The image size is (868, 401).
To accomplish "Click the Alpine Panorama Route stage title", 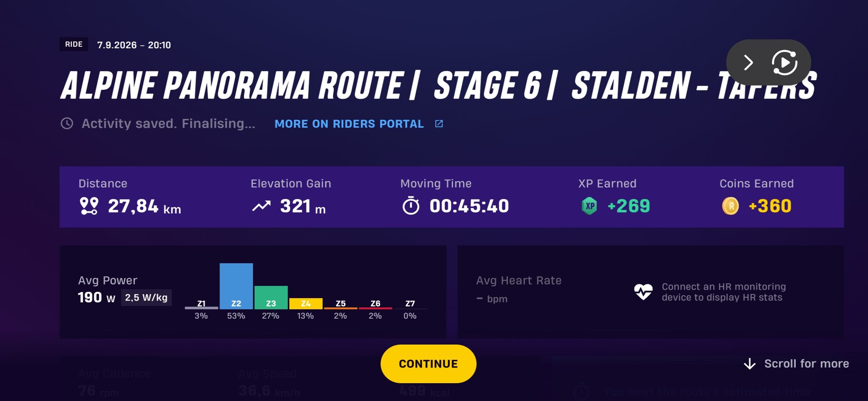I will (x=438, y=85).
